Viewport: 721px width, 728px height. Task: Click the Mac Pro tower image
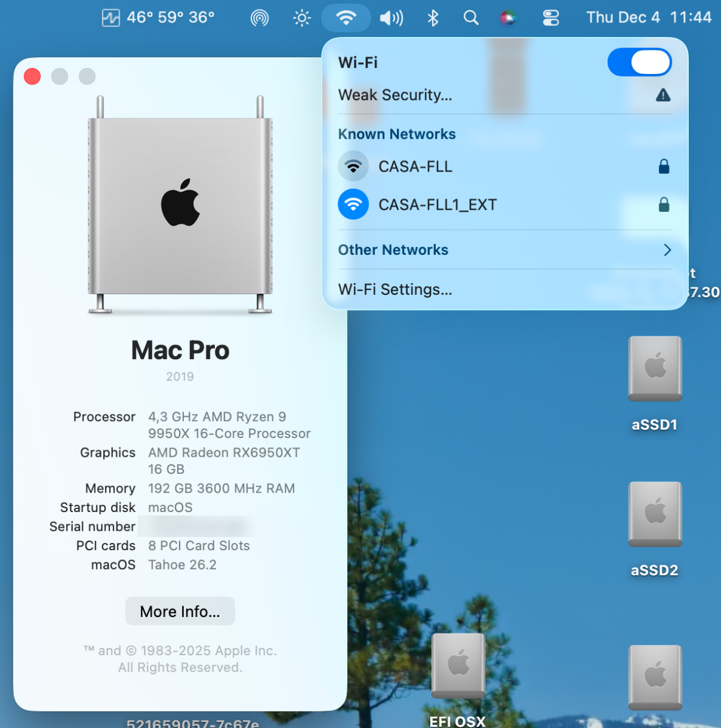[180, 204]
